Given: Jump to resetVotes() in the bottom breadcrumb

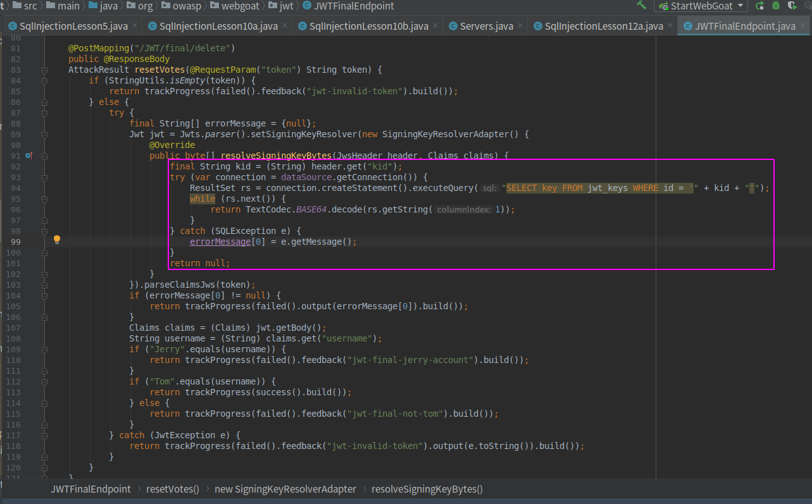Looking at the screenshot, I should coord(173,489).
